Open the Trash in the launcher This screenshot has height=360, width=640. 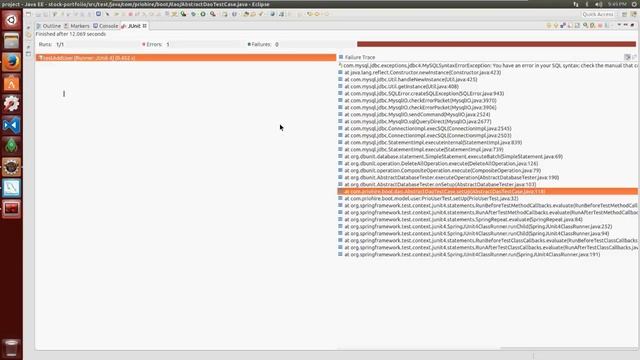pos(11,348)
